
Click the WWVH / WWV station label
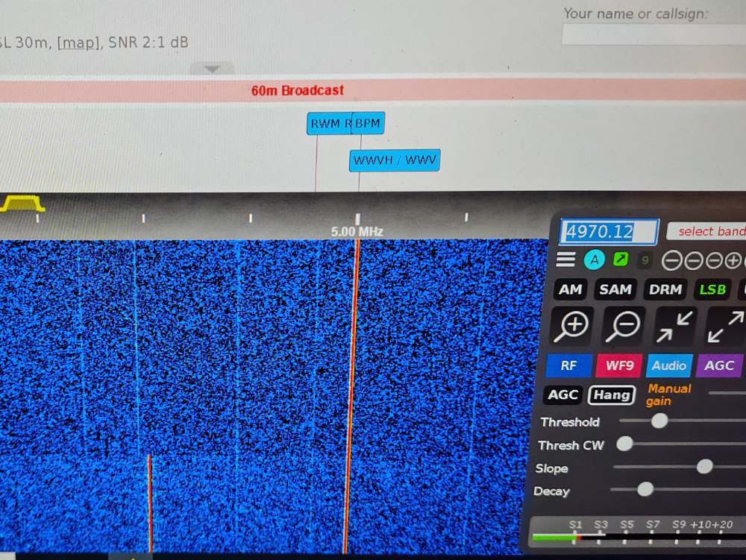click(x=395, y=160)
